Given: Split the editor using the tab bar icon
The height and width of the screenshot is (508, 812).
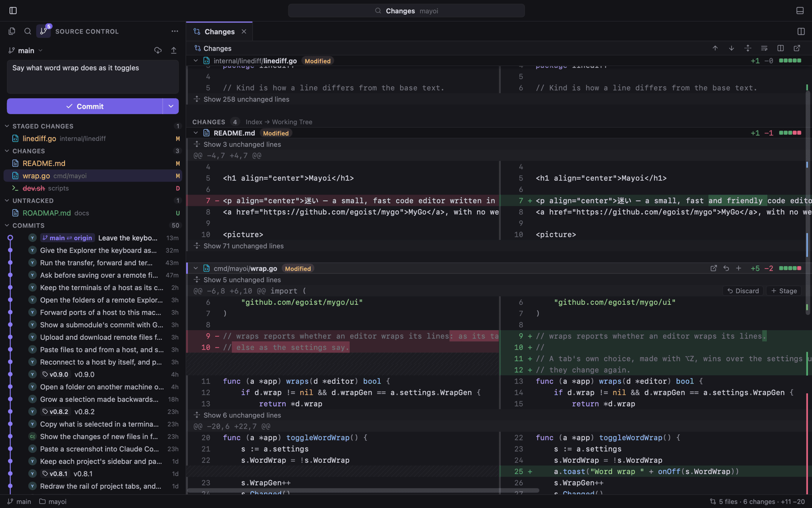Looking at the screenshot, I should [x=801, y=31].
